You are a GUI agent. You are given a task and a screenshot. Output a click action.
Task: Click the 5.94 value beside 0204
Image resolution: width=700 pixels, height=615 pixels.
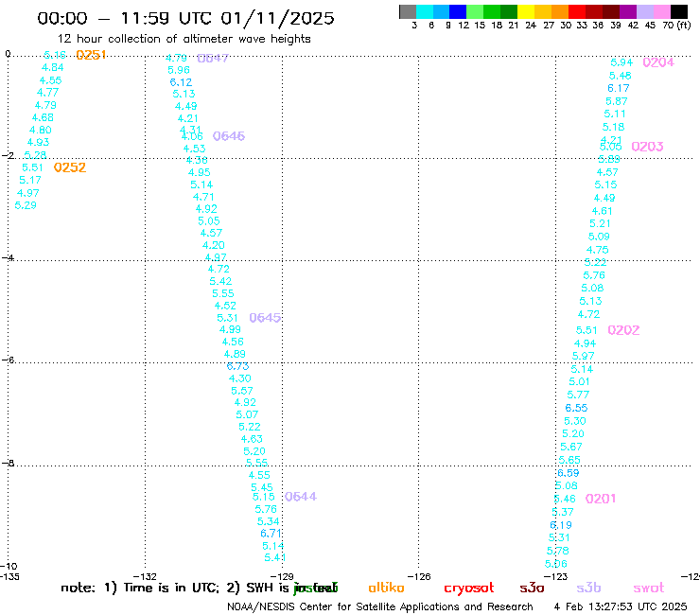coord(621,62)
